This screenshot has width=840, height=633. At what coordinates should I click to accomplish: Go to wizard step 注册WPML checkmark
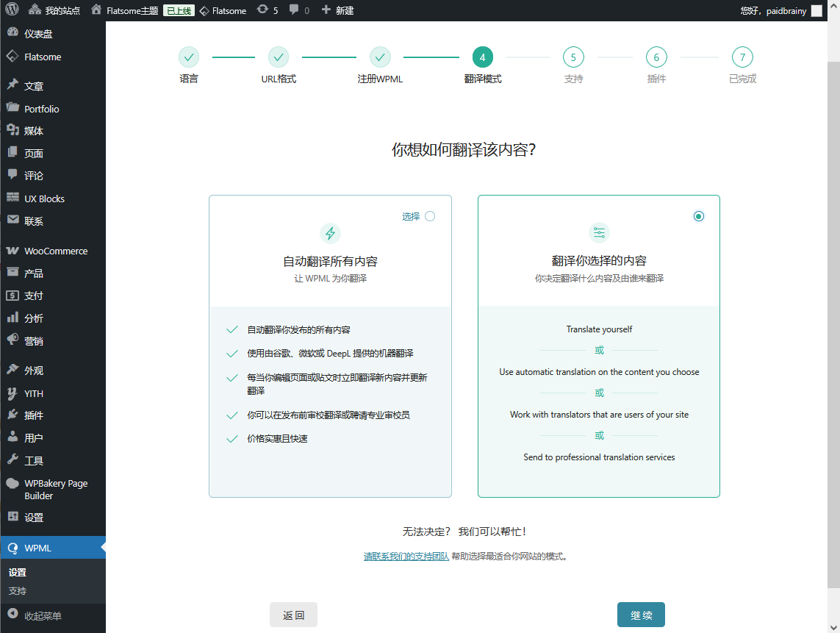380,57
